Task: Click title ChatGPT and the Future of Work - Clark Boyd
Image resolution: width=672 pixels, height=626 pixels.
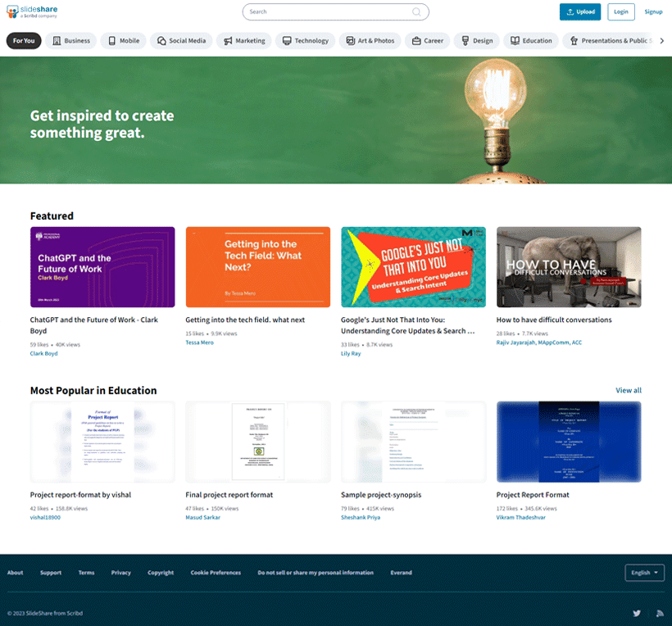Action: tap(94, 325)
